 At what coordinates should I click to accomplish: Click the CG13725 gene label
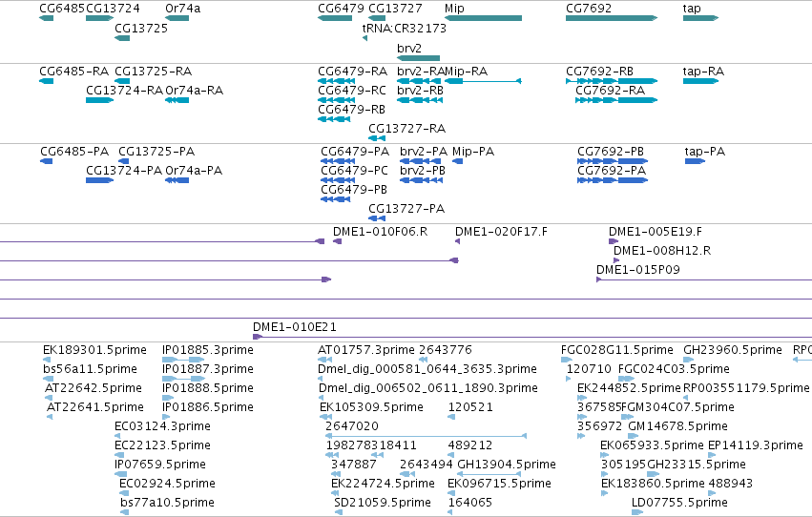141,28
